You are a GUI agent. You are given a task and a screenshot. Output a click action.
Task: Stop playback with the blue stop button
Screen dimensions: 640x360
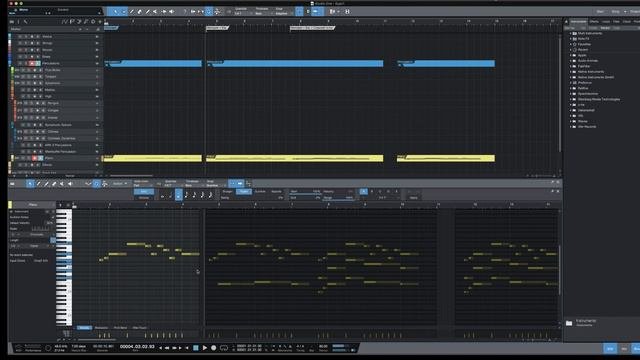click(196, 348)
